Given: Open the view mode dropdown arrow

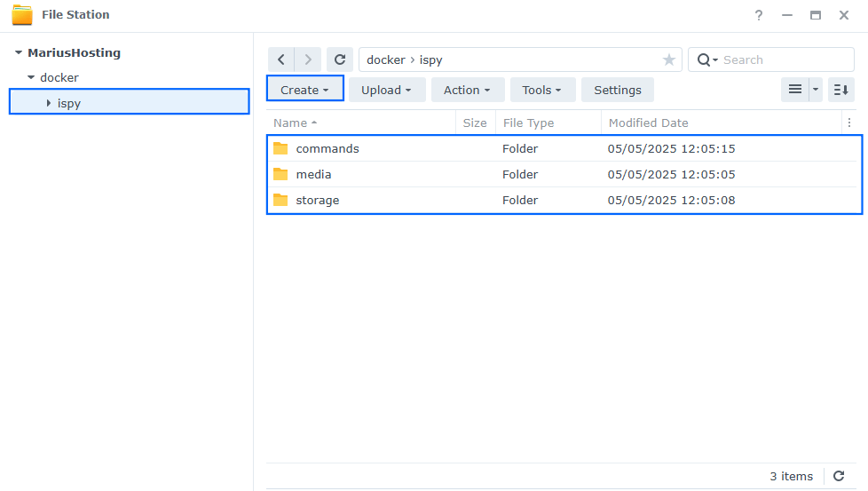Looking at the screenshot, I should point(816,90).
